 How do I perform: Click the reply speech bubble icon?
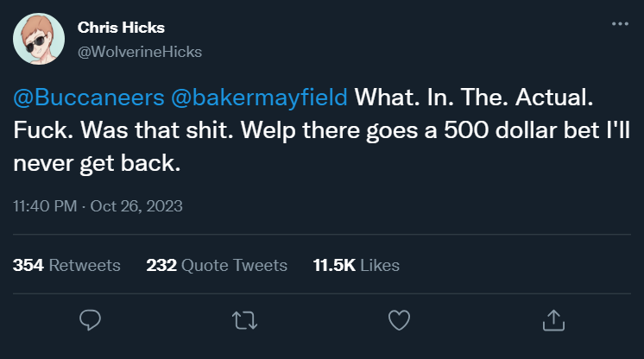point(91,320)
